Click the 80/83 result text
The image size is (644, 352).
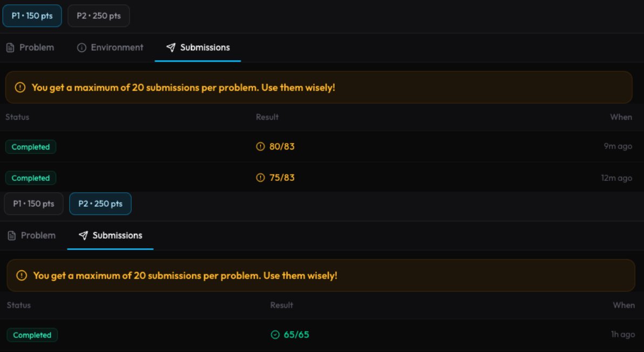(282, 147)
